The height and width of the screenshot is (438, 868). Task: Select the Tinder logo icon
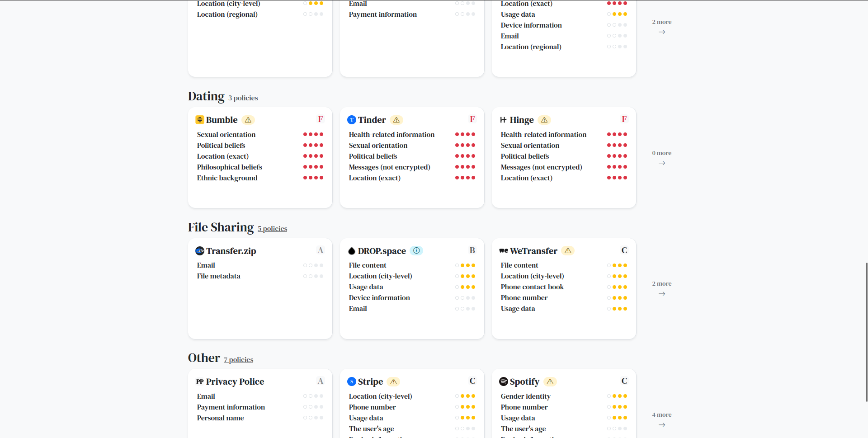[351, 119]
